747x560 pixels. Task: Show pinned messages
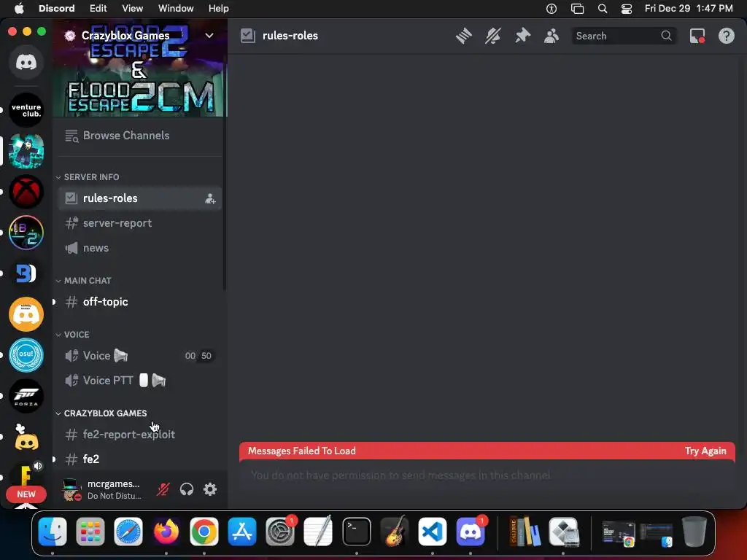tap(522, 36)
